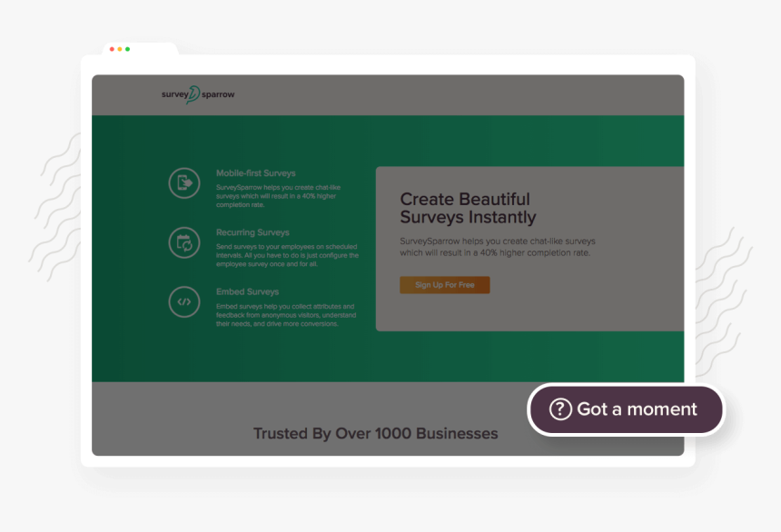This screenshot has height=532, width=781.
Task: Click the Trusted By Over 1000 Businesses text
Action: click(376, 433)
